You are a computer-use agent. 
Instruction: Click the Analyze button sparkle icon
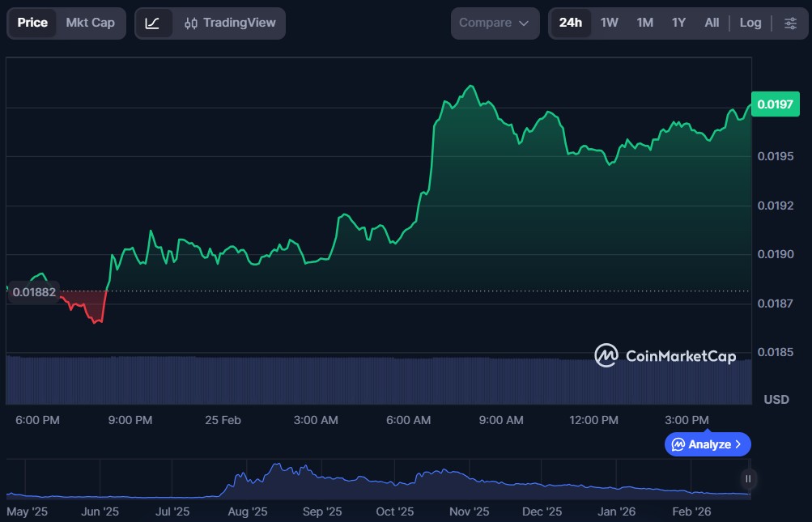[678, 444]
